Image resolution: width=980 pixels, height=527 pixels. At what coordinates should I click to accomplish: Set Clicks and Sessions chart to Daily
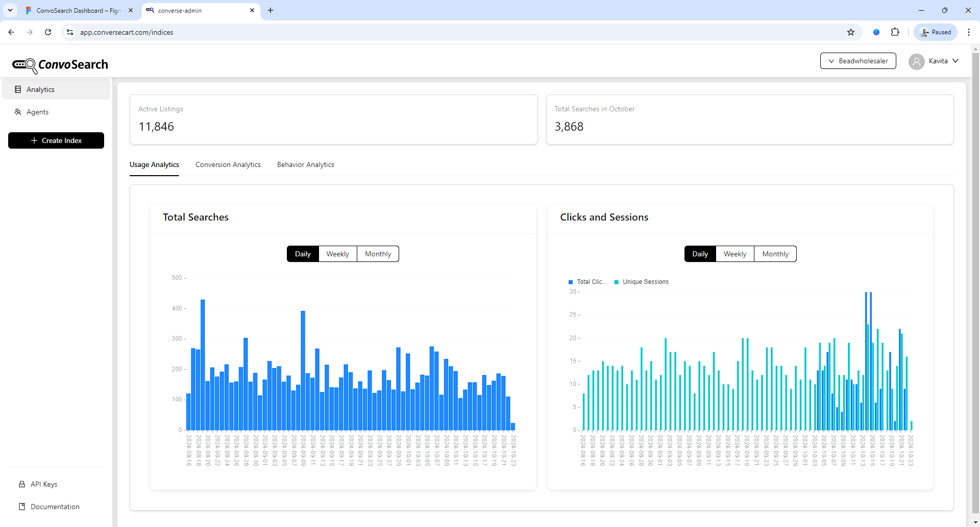coord(700,254)
